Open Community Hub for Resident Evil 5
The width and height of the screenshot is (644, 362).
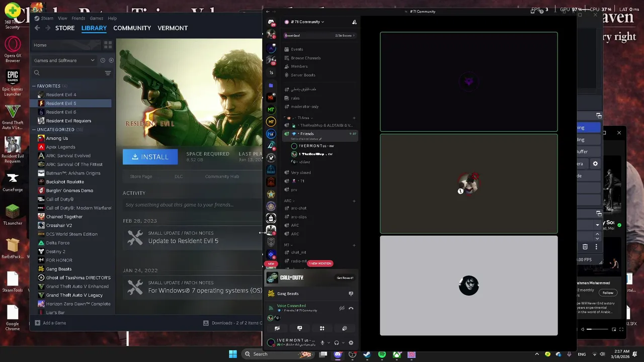[222, 176]
